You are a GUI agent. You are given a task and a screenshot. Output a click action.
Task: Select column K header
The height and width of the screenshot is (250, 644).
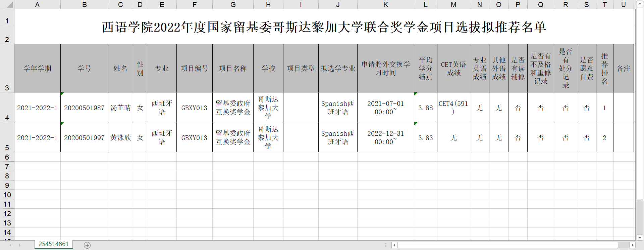click(x=385, y=5)
